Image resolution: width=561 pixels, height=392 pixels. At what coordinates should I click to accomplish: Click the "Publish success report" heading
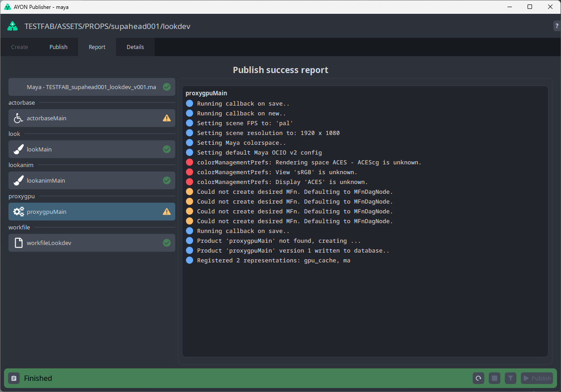point(280,70)
